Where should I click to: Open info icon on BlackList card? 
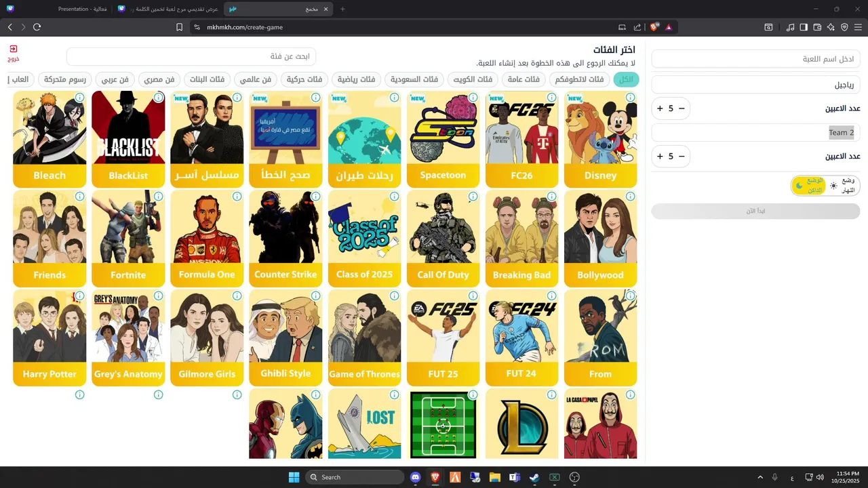coord(159,98)
